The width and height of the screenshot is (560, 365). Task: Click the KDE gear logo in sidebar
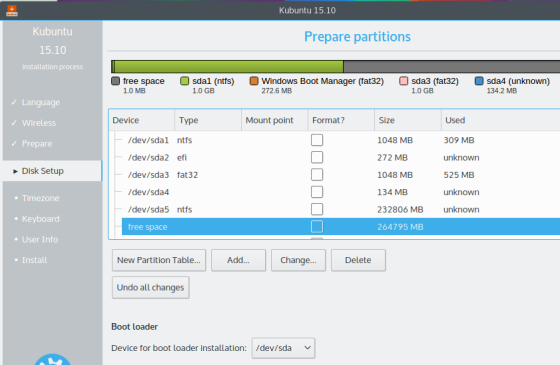coord(52,359)
